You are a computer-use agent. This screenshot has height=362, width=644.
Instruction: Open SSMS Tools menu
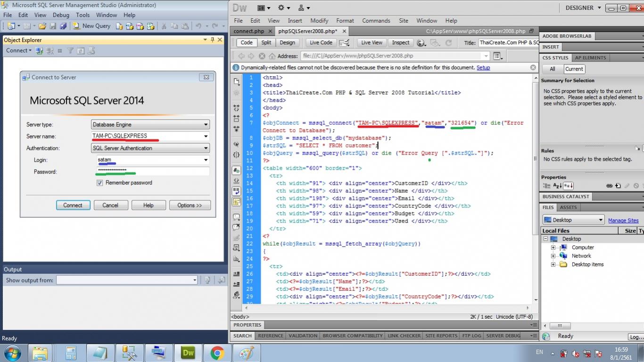coord(83,15)
